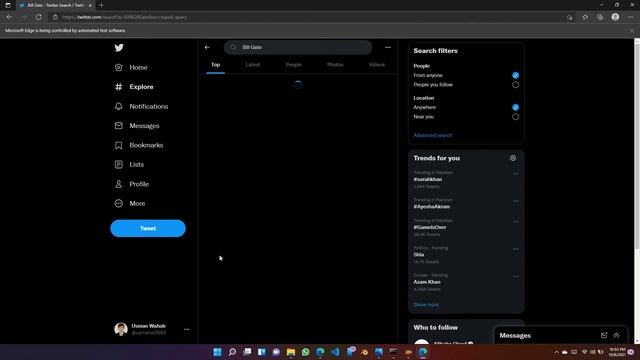Expand the Messages drawer chevron
Viewport: 640px width, 360px height.
click(x=616, y=335)
